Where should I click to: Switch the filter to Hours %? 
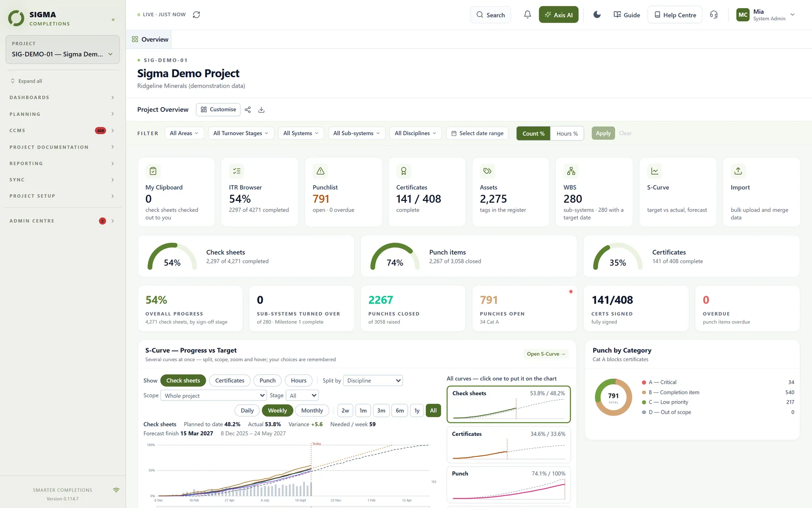coord(567,133)
